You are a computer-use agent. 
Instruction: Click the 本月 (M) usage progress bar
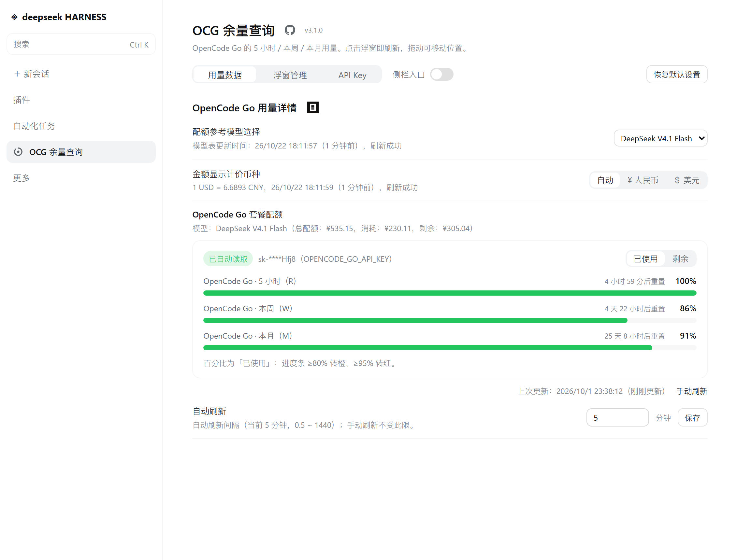450,348
